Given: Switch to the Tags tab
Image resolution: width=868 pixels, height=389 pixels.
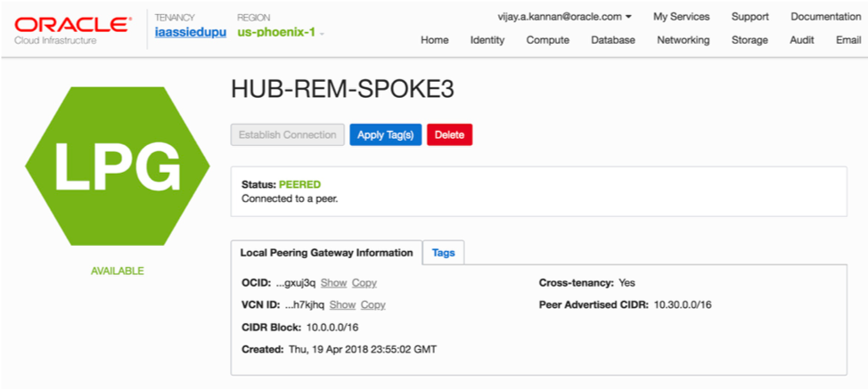Looking at the screenshot, I should coord(443,253).
